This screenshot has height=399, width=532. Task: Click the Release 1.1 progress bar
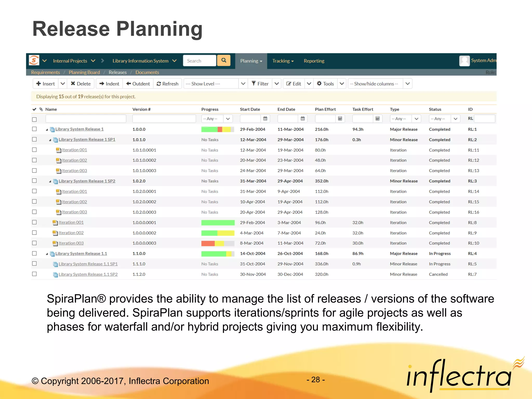point(218,254)
